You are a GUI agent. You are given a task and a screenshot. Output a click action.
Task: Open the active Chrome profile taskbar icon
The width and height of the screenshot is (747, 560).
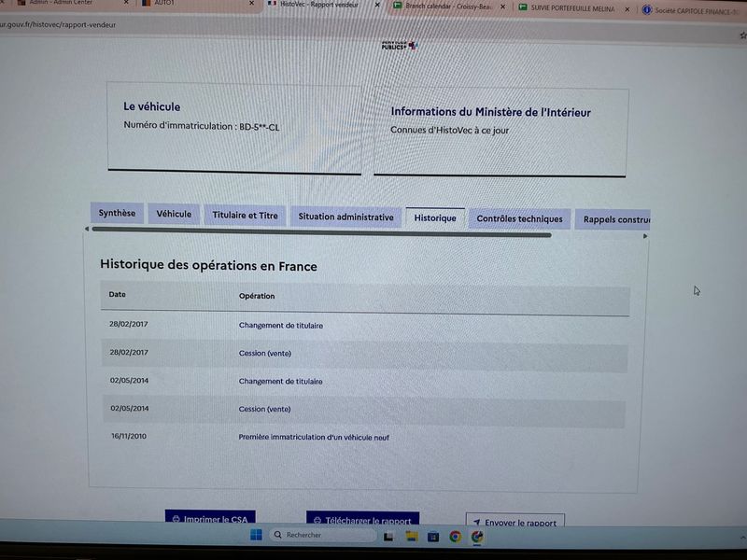(477, 538)
